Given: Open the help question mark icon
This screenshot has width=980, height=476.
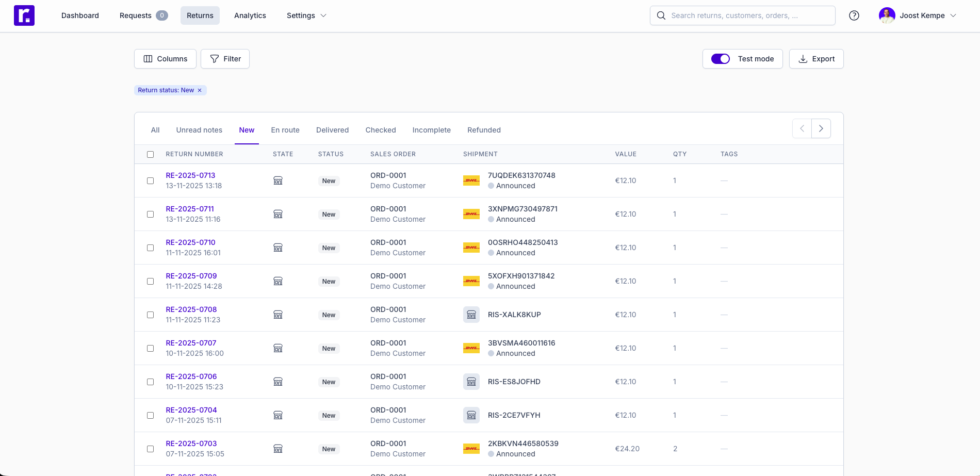Looking at the screenshot, I should (x=854, y=15).
